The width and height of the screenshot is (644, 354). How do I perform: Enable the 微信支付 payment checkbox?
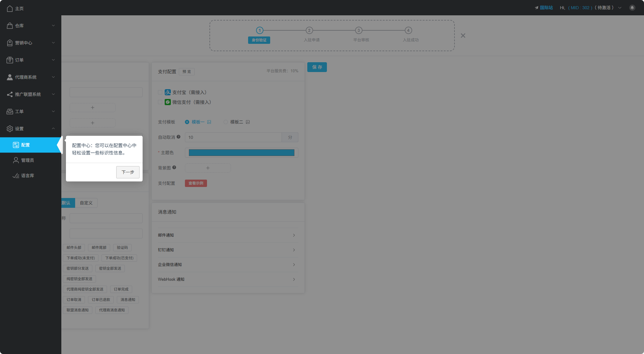pos(160,102)
